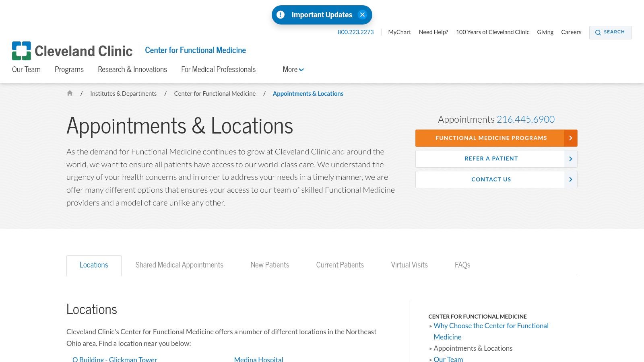Select the New Patients tab
This screenshot has width=644, height=362.
(x=270, y=265)
